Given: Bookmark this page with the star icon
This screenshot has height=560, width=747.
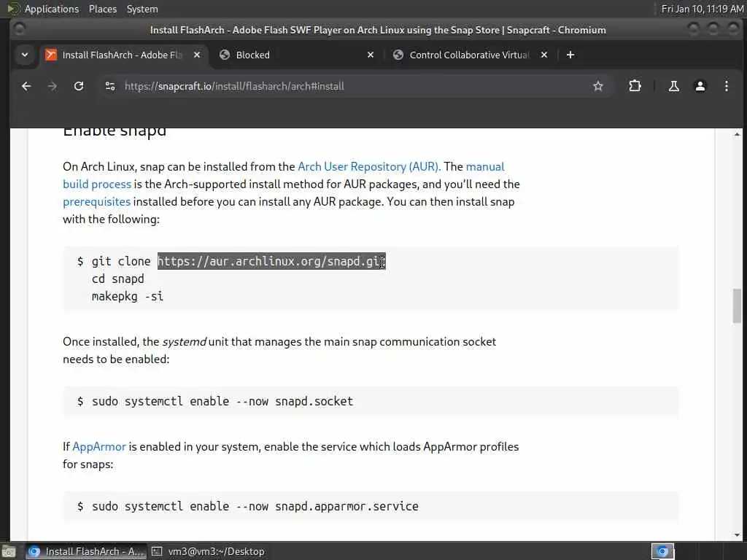Looking at the screenshot, I should (598, 86).
